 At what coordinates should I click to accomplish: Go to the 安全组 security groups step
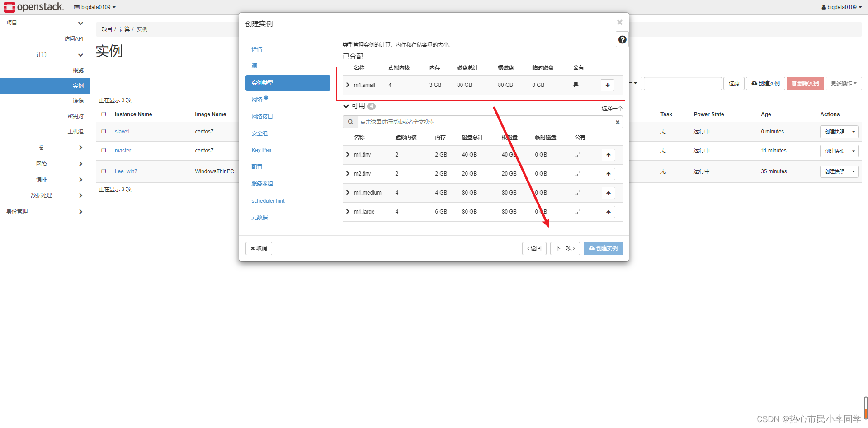point(259,133)
